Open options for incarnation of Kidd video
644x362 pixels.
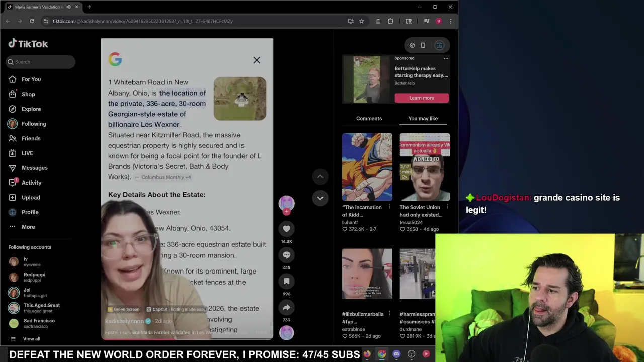pyautogui.click(x=389, y=207)
